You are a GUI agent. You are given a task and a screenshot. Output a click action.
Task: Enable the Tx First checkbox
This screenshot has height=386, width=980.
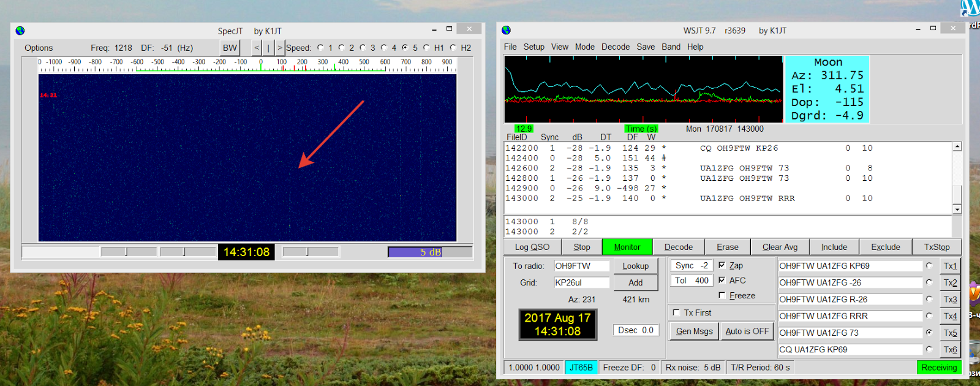click(x=677, y=312)
